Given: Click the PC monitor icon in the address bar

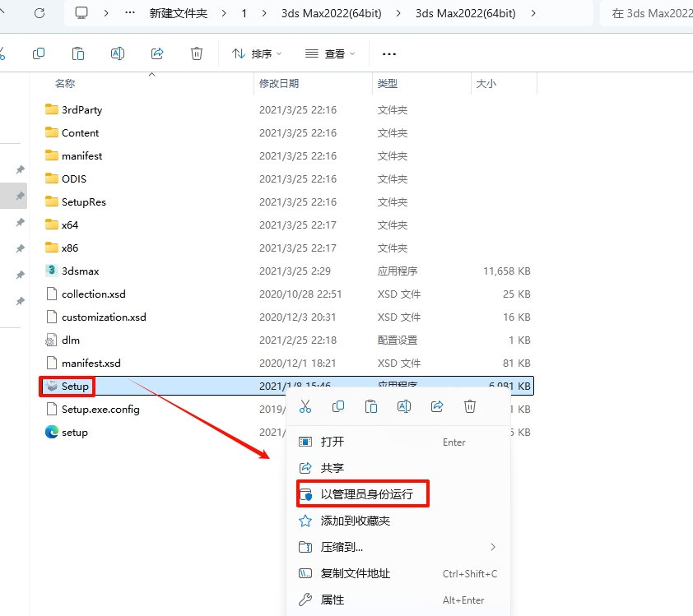Looking at the screenshot, I should click(81, 13).
